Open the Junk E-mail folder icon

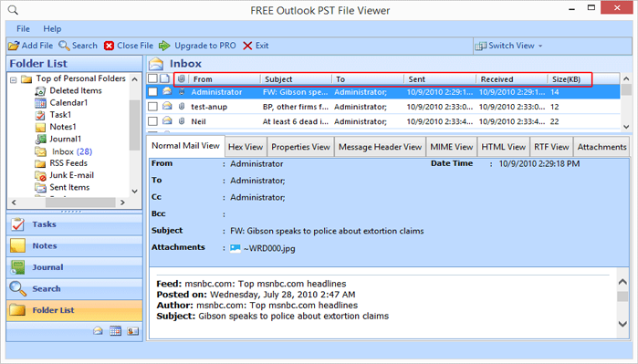(x=40, y=176)
